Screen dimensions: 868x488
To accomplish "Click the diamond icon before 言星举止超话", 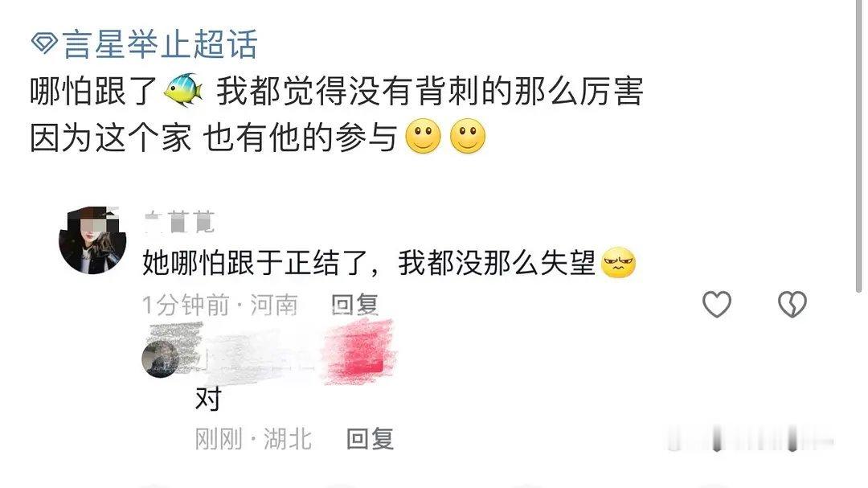I will point(44,43).
